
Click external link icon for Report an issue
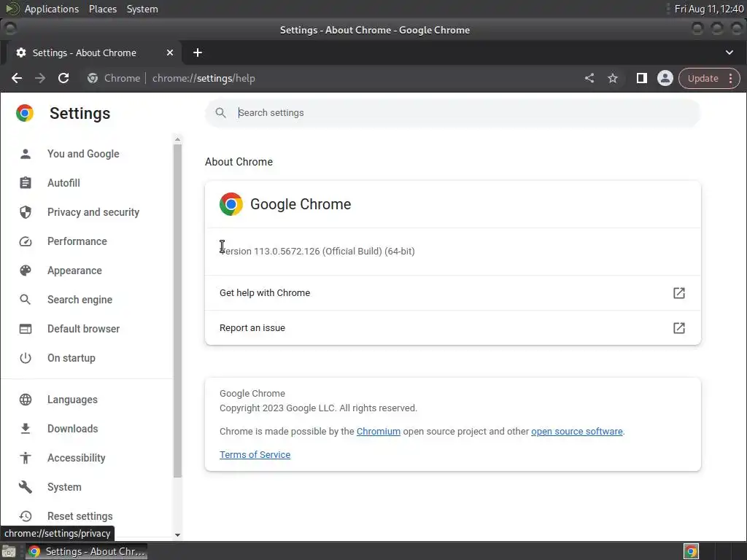[x=679, y=327]
